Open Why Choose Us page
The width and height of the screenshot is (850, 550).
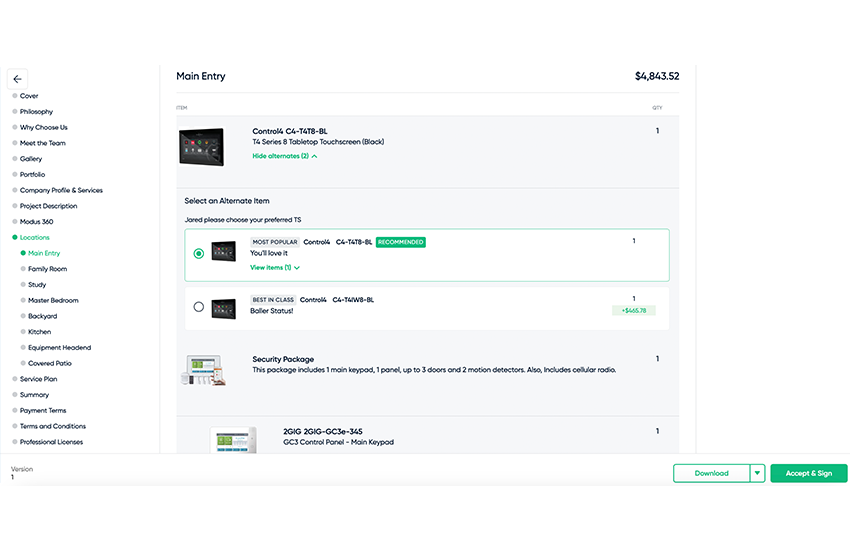coord(43,127)
